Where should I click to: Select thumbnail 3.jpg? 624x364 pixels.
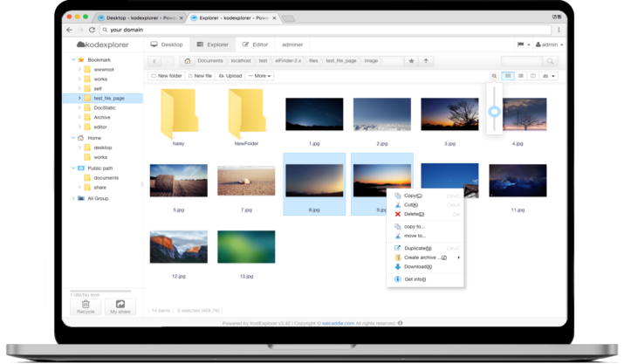click(449, 114)
